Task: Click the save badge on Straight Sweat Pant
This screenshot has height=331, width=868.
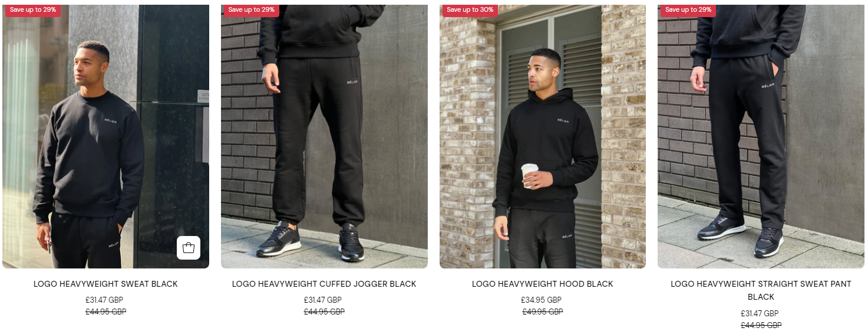Action: [688, 10]
